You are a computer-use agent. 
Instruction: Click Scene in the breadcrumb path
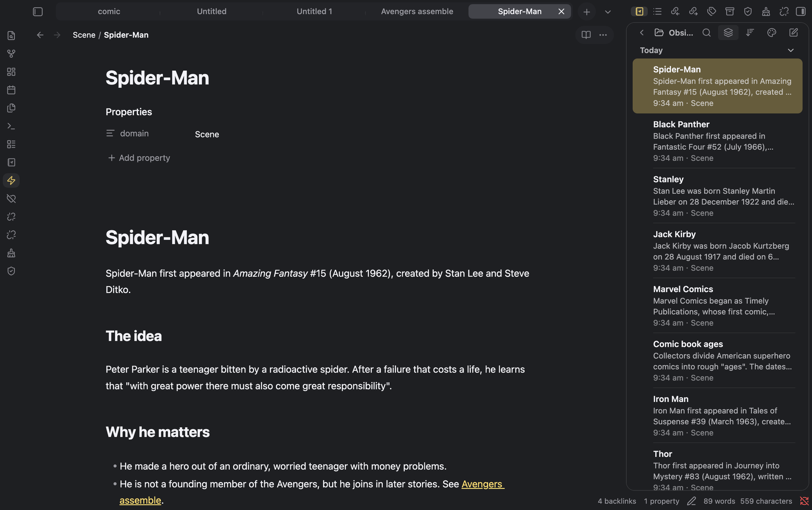pyautogui.click(x=84, y=35)
